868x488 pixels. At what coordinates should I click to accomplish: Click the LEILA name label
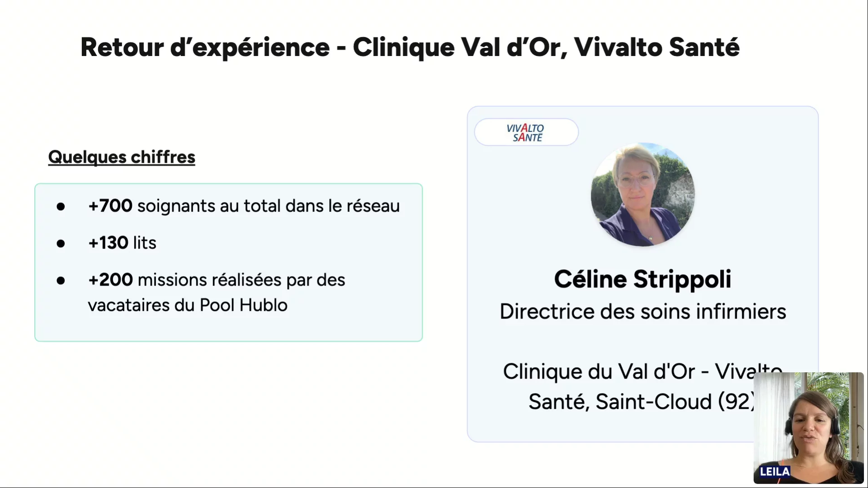774,472
